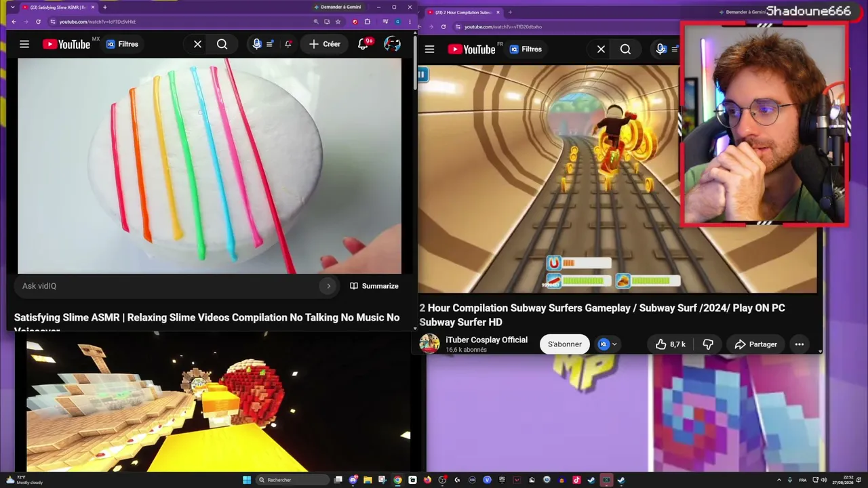Viewport: 868px width, 488px height.
Task: Open Chrome's three-dot menu in left window
Action: click(x=410, y=22)
